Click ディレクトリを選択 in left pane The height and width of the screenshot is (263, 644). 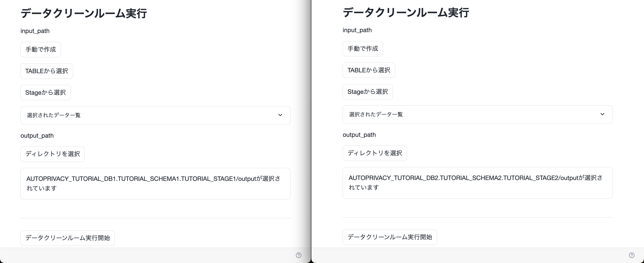tap(53, 154)
